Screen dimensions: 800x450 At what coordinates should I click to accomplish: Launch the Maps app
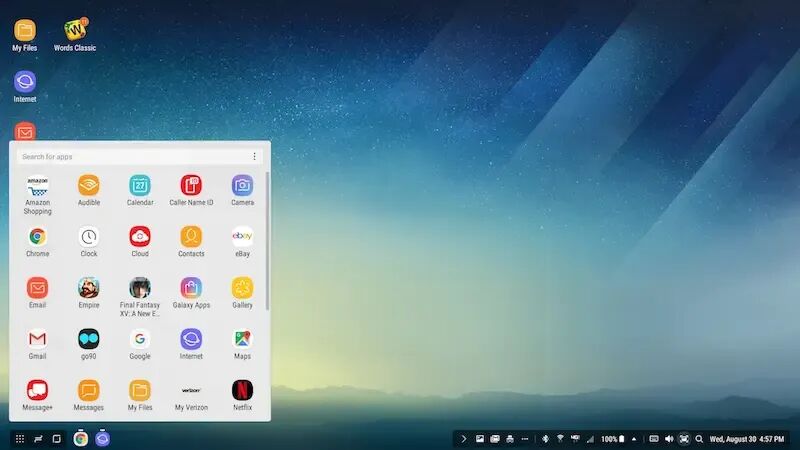(x=242, y=344)
